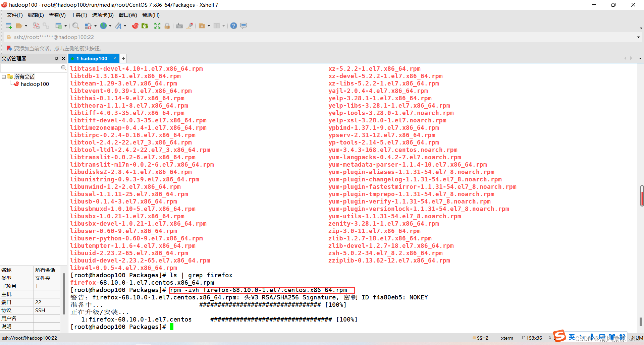Click the xterm status bar entry

pyautogui.click(x=507, y=338)
